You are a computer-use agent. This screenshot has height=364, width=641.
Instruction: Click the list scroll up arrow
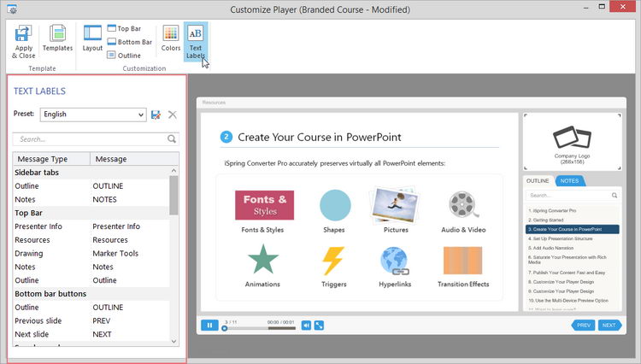[x=173, y=170]
